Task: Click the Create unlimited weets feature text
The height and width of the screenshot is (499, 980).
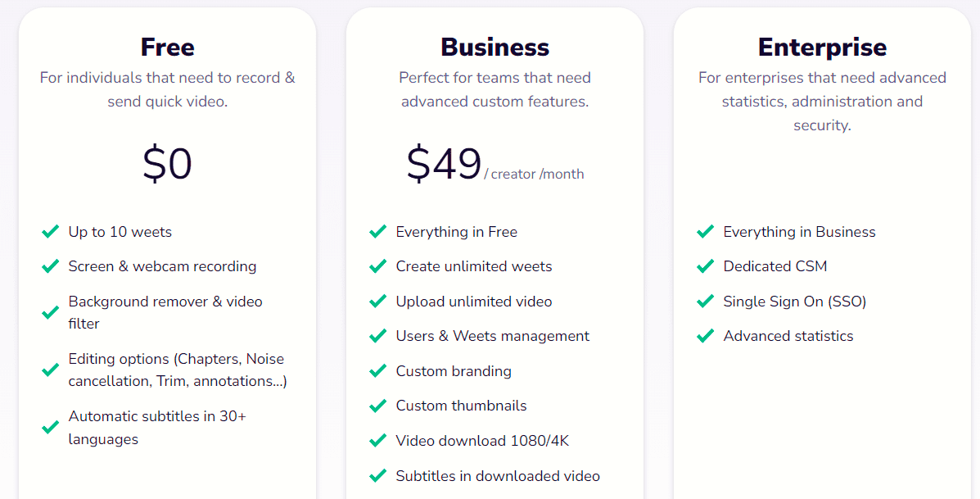Action: click(474, 266)
